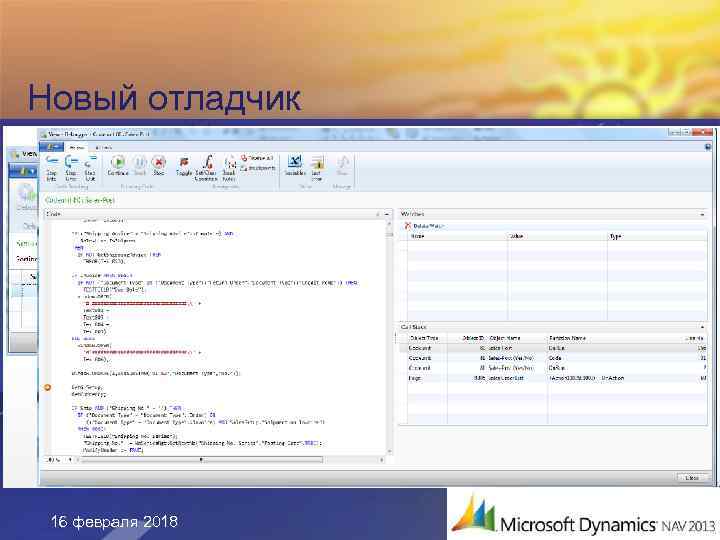Show the Last Error
720x540 pixels.
click(316, 167)
